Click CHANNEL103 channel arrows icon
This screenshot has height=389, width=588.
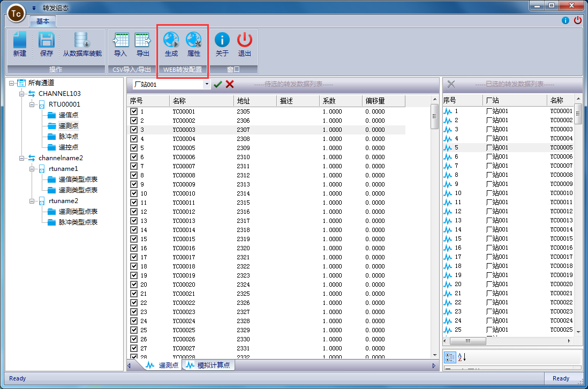(x=32, y=94)
